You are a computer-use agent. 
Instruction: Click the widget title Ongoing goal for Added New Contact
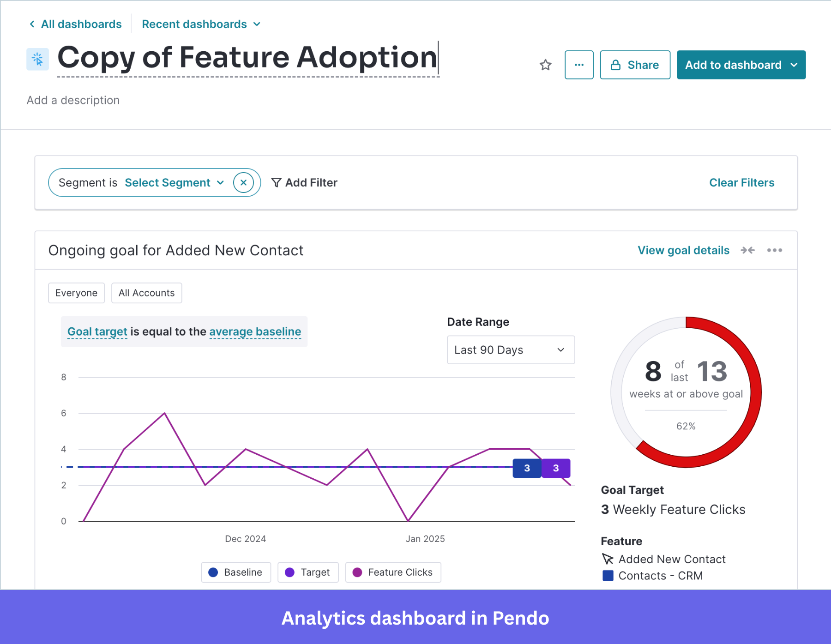click(x=176, y=250)
